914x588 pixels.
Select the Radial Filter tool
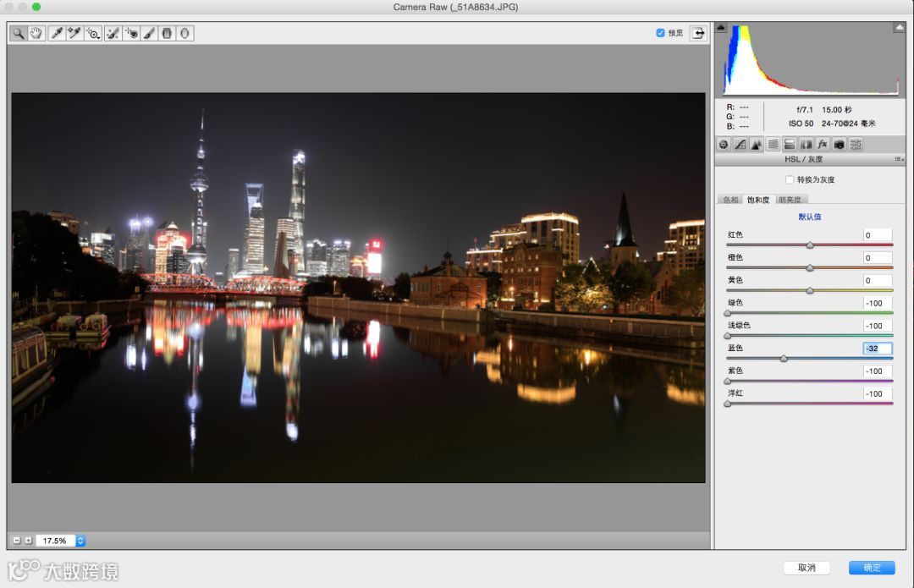(184, 33)
